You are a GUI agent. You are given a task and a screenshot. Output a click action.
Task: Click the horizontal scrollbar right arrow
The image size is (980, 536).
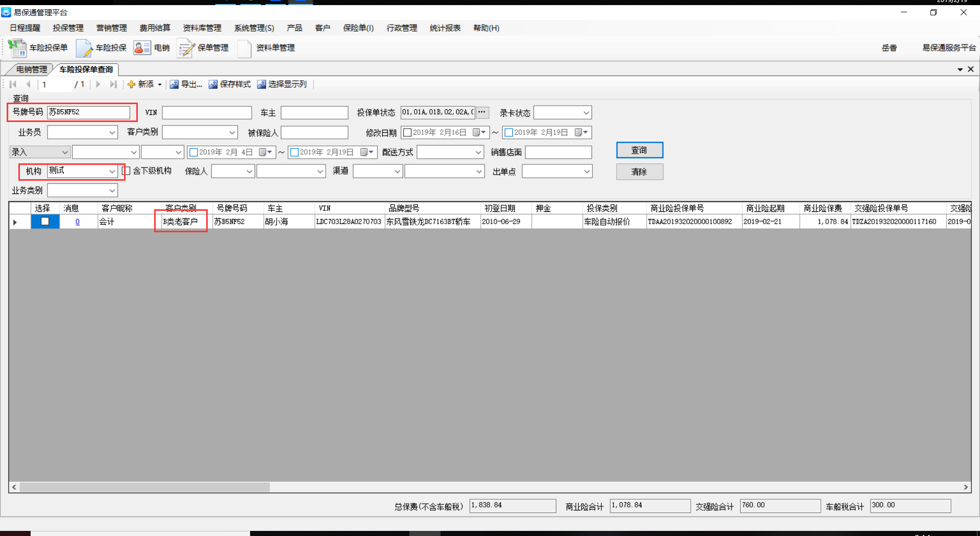(x=965, y=487)
